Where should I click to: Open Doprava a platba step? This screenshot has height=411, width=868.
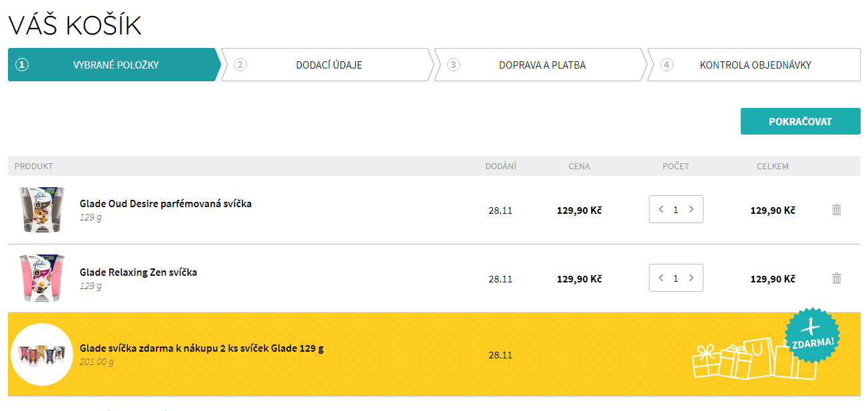pyautogui.click(x=542, y=65)
